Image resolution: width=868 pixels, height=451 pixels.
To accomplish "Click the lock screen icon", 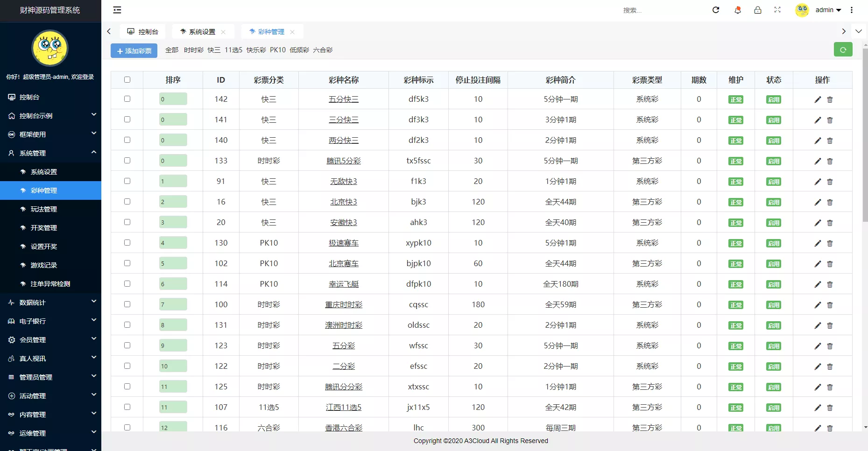I will [758, 10].
